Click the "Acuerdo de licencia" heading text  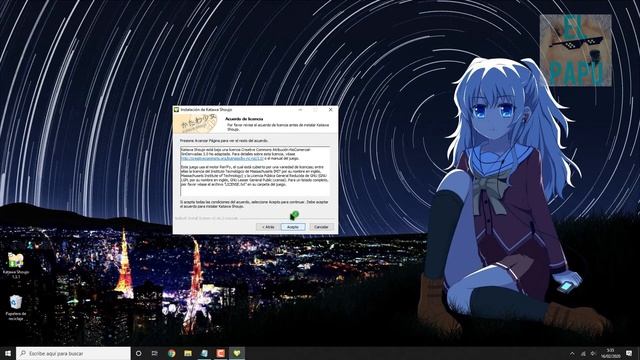[244, 119]
